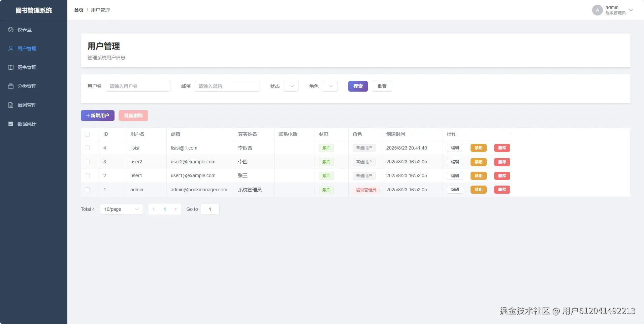Go to previous page arrow in pagination
The image size is (644, 324).
[154, 209]
